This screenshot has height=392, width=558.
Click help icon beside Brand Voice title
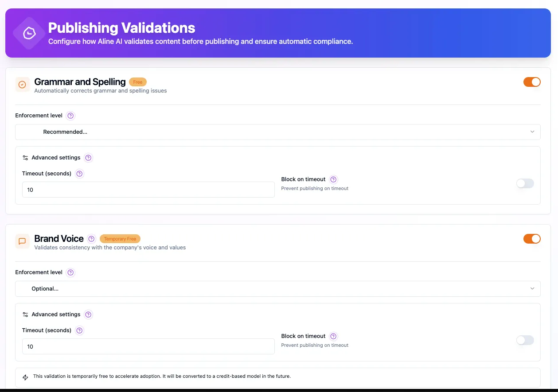(92, 239)
